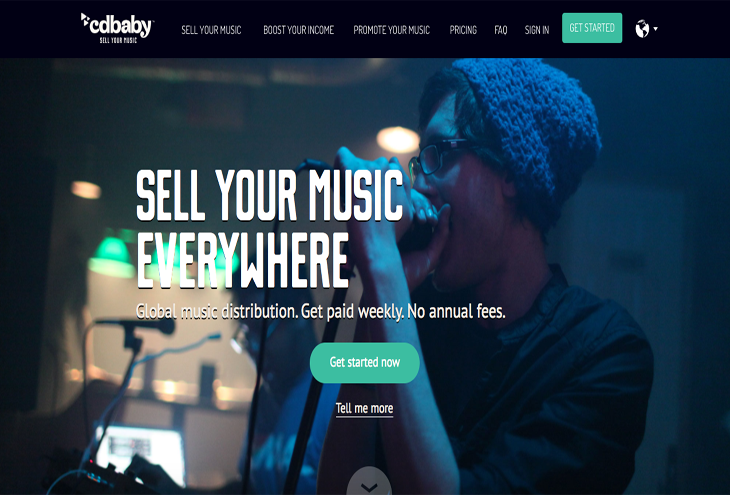Follow the Tell me more link
The height and width of the screenshot is (495, 730).
[x=364, y=408]
